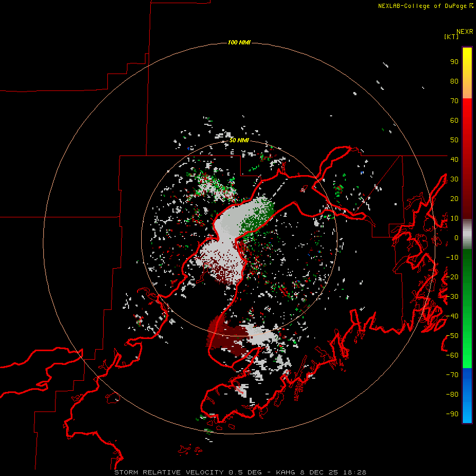
Task: Click the 50 value on velocity scale
Action: tap(454, 140)
